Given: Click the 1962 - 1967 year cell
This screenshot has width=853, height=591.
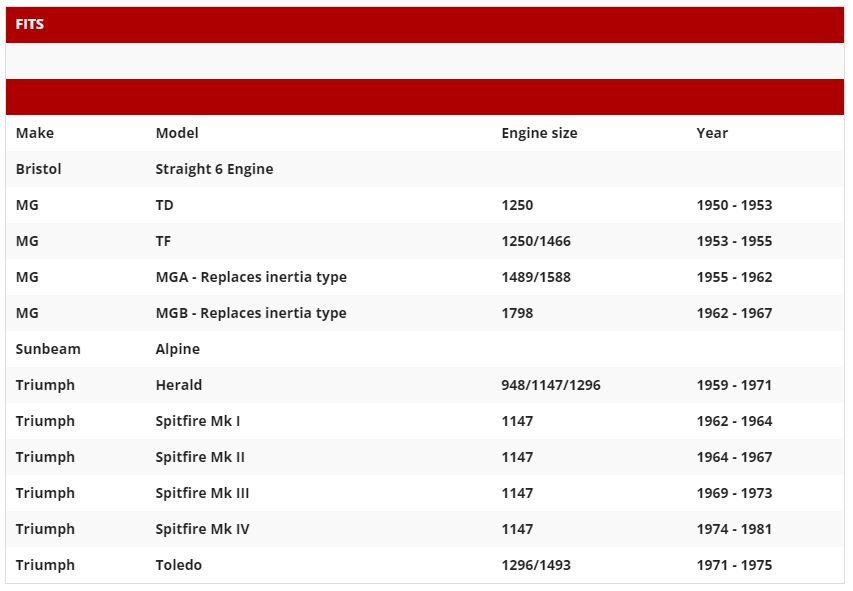Looking at the screenshot, I should click(x=734, y=312).
